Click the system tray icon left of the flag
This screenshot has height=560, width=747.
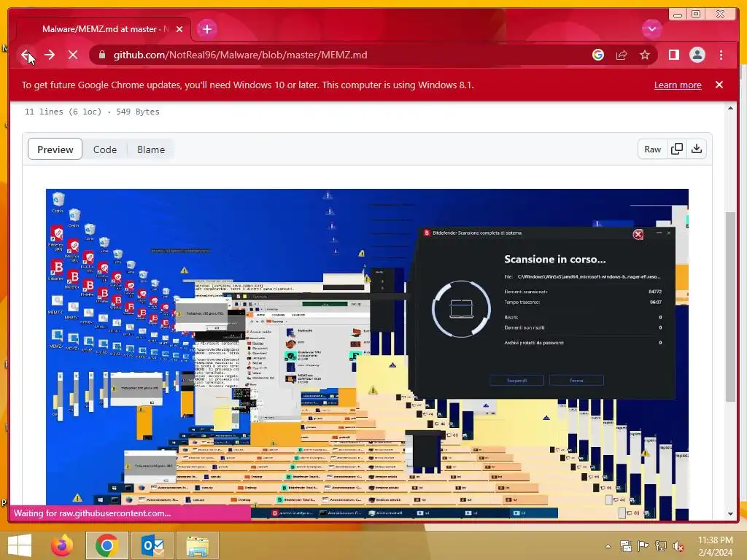click(x=625, y=546)
